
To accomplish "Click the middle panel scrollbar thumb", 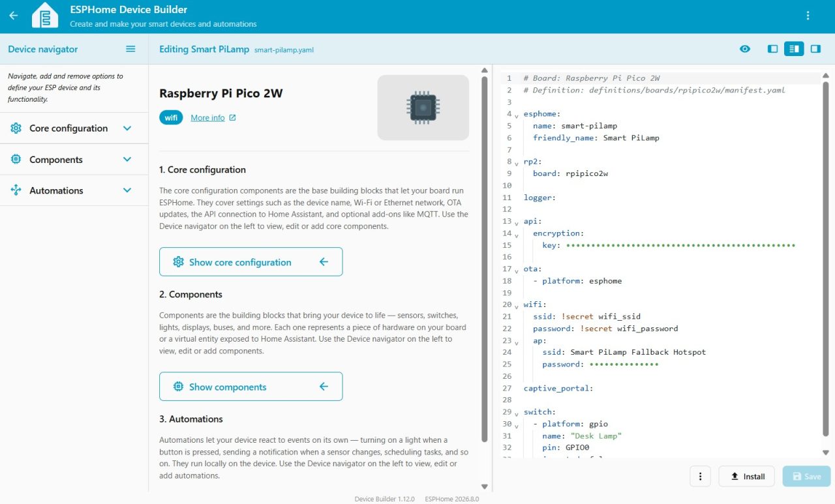I will pyautogui.click(x=484, y=259).
